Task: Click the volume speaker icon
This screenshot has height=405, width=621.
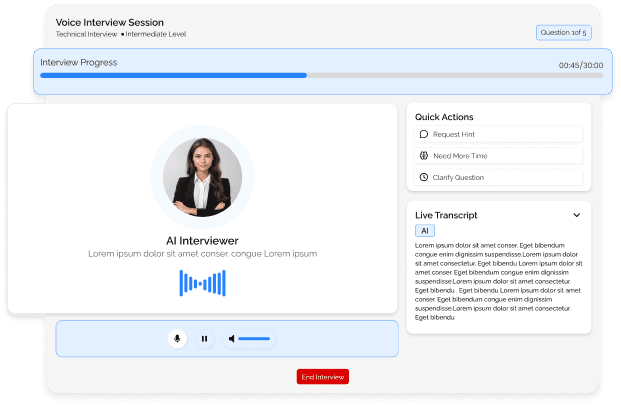Action: (232, 339)
